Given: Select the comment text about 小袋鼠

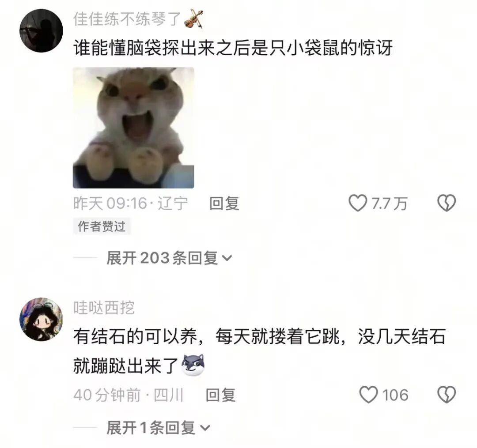Looking at the screenshot, I should (233, 48).
